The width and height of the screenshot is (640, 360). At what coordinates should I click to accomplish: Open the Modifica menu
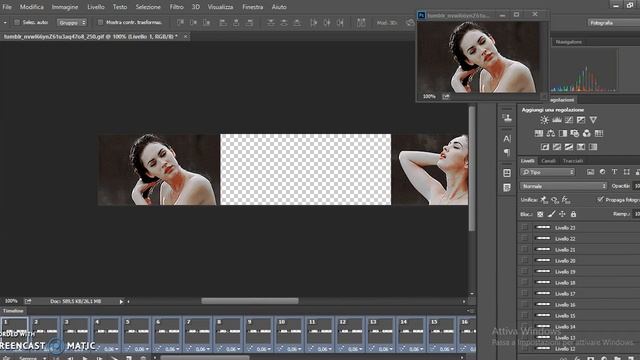tap(32, 7)
